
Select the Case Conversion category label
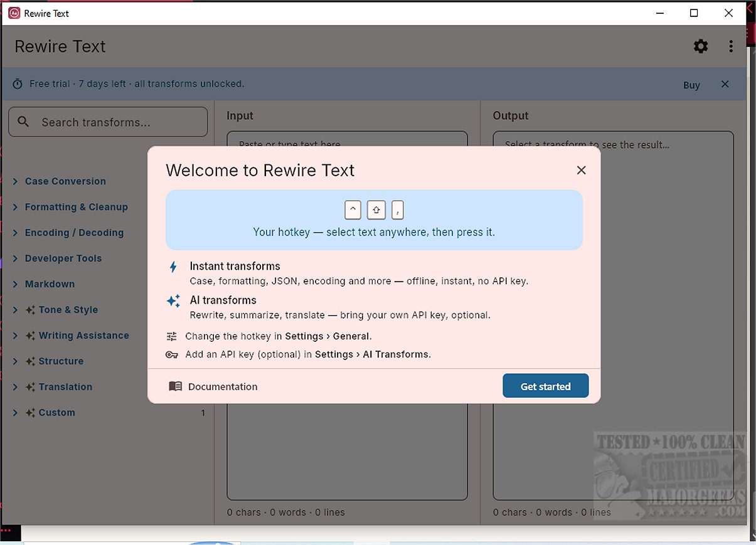pos(65,181)
